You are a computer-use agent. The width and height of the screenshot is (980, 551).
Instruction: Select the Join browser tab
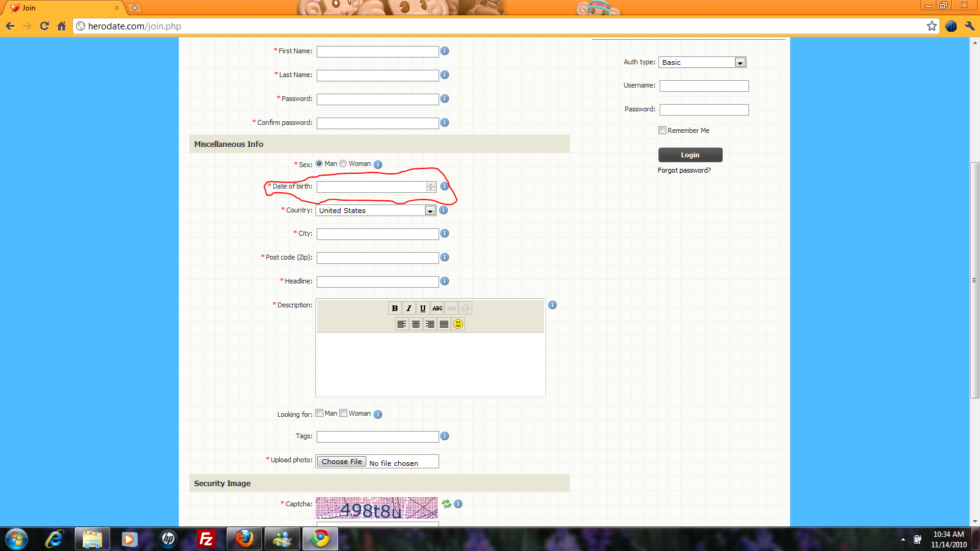pos(61,8)
